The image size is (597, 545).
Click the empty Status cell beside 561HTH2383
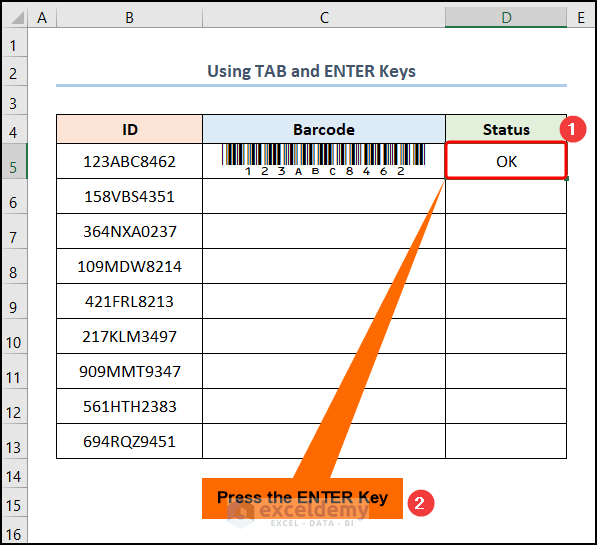[506, 406]
